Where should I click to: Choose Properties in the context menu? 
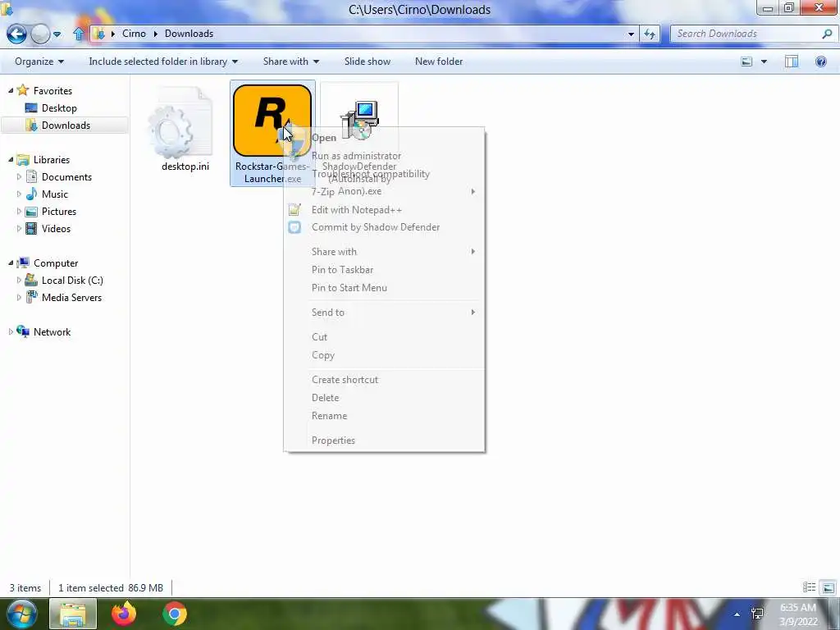384,441
